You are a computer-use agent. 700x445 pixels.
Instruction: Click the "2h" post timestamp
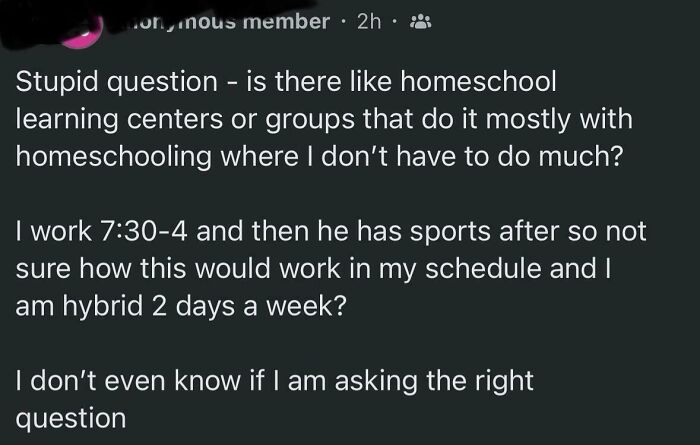pyautogui.click(x=371, y=21)
